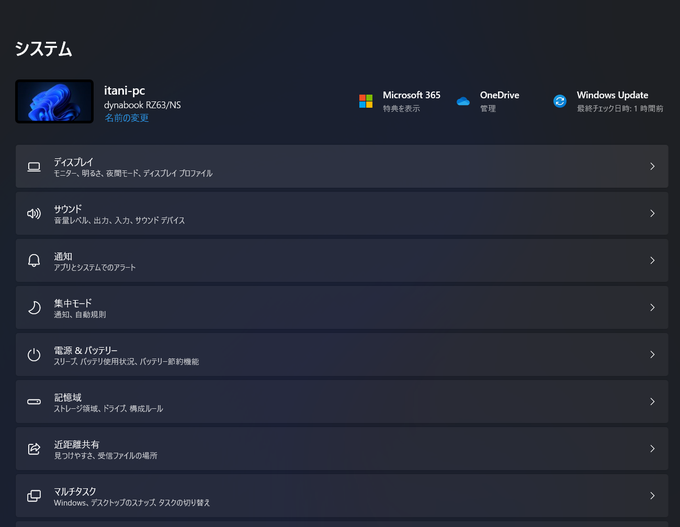The image size is (680, 527).
Task: Click the Windows Update sync icon
Action: (x=560, y=101)
